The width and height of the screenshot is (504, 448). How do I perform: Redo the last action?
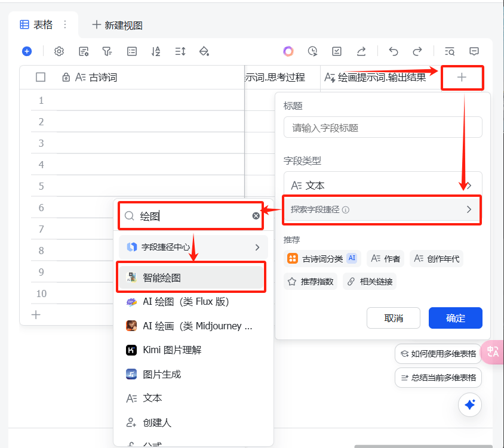(x=417, y=51)
